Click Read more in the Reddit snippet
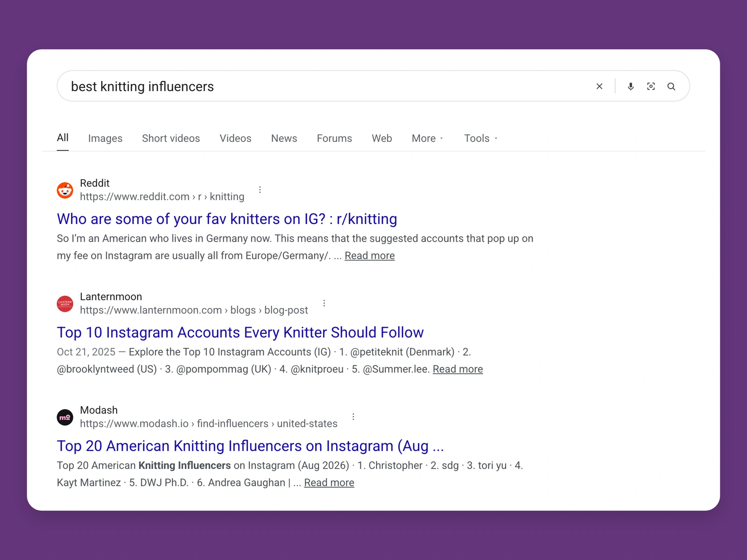Screen dimensions: 747x560 [370, 256]
